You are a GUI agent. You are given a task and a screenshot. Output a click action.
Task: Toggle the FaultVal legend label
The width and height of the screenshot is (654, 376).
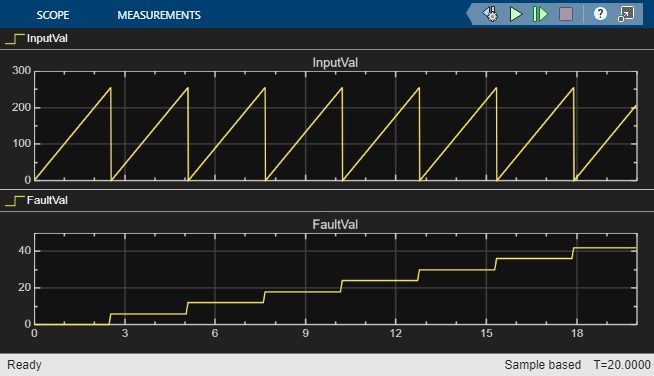pos(47,200)
